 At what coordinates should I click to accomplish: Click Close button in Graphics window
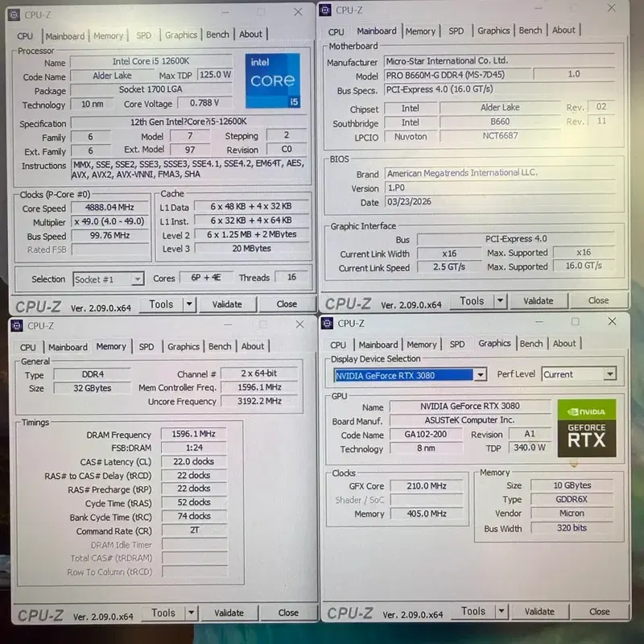click(x=599, y=612)
